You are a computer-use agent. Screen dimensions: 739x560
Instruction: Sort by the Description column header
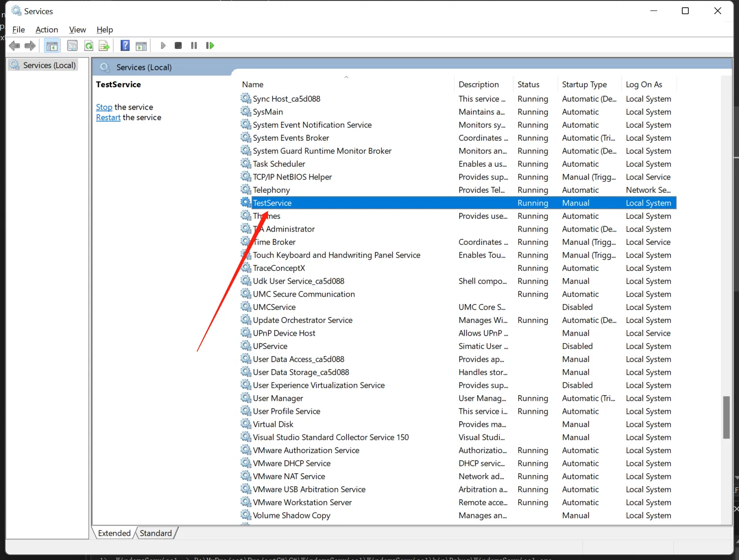pyautogui.click(x=484, y=85)
